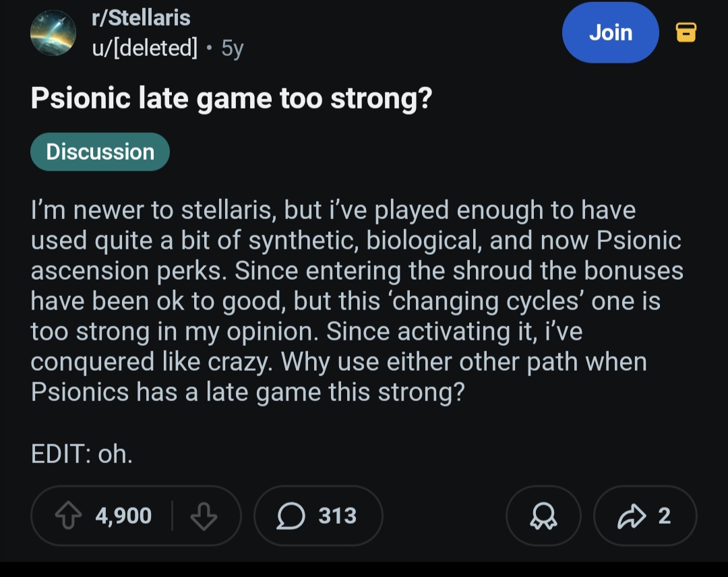Open the u/[deleted] author profile
The height and width of the screenshot is (577, 728).
coord(144,47)
